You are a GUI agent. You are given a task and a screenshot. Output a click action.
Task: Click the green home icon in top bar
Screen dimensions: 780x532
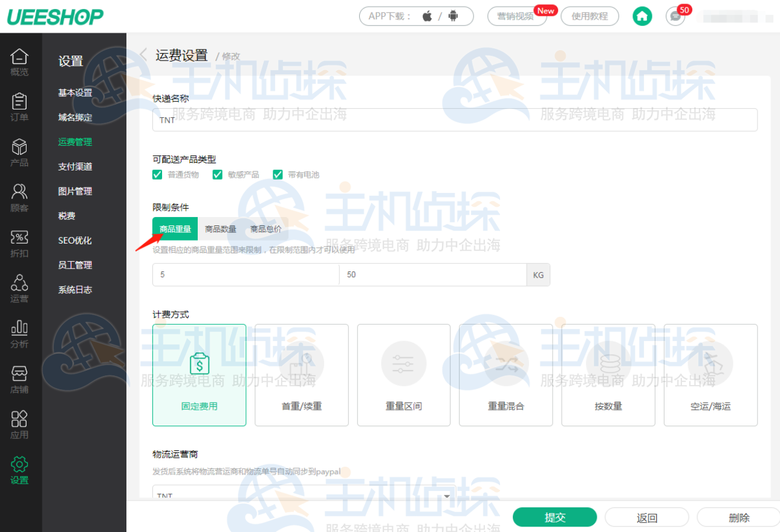tap(642, 16)
